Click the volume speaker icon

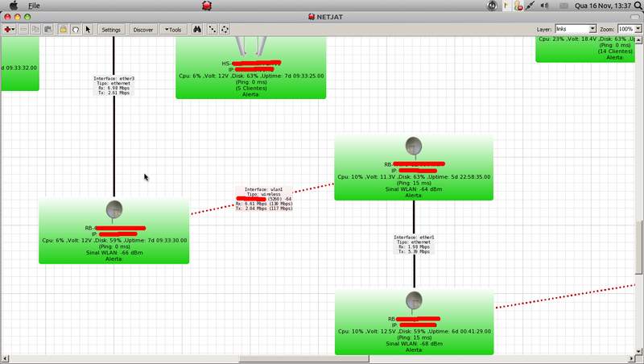click(x=544, y=6)
